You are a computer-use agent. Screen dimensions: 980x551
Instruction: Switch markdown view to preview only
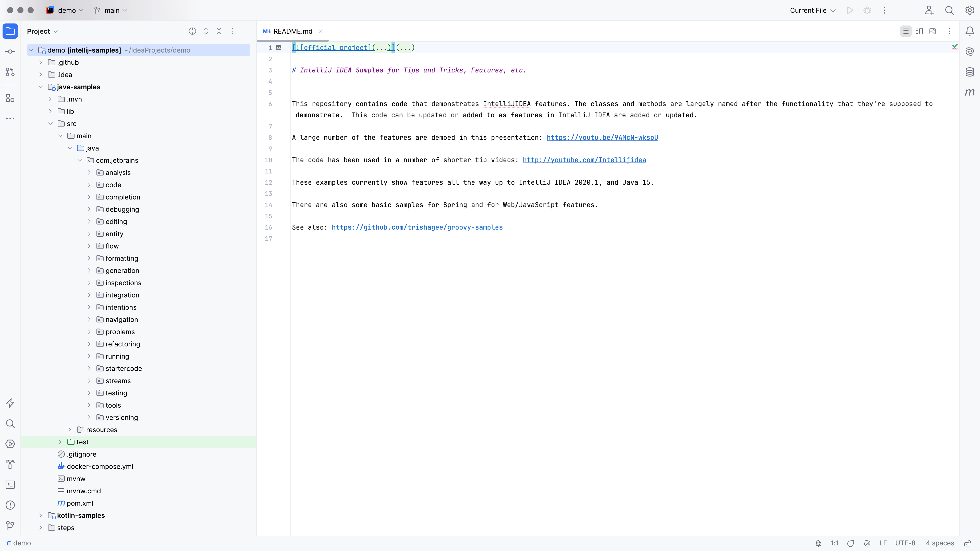tap(933, 31)
